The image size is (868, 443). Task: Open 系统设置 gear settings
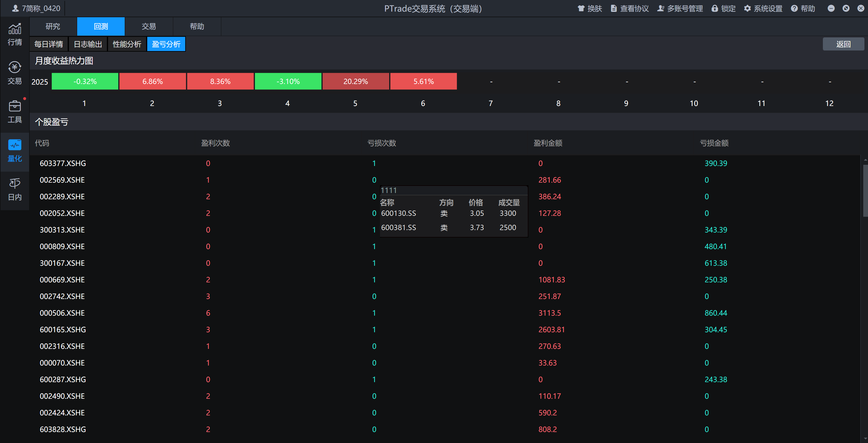click(747, 8)
